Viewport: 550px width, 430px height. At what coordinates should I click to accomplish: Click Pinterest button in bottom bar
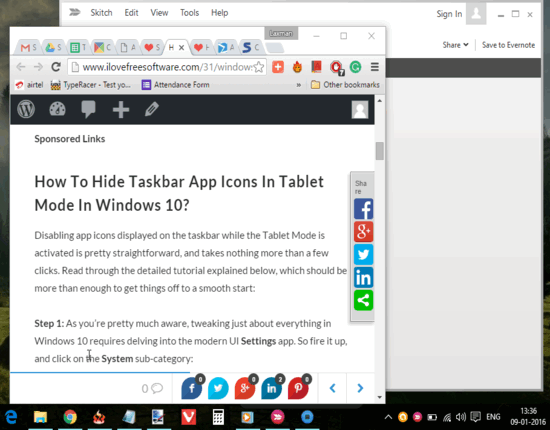pos(298,388)
